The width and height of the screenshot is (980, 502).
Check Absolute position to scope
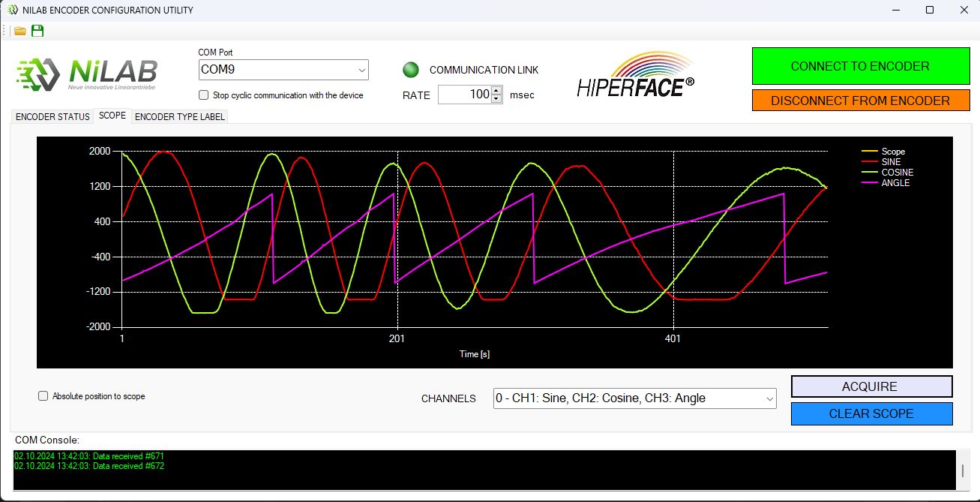(x=43, y=395)
